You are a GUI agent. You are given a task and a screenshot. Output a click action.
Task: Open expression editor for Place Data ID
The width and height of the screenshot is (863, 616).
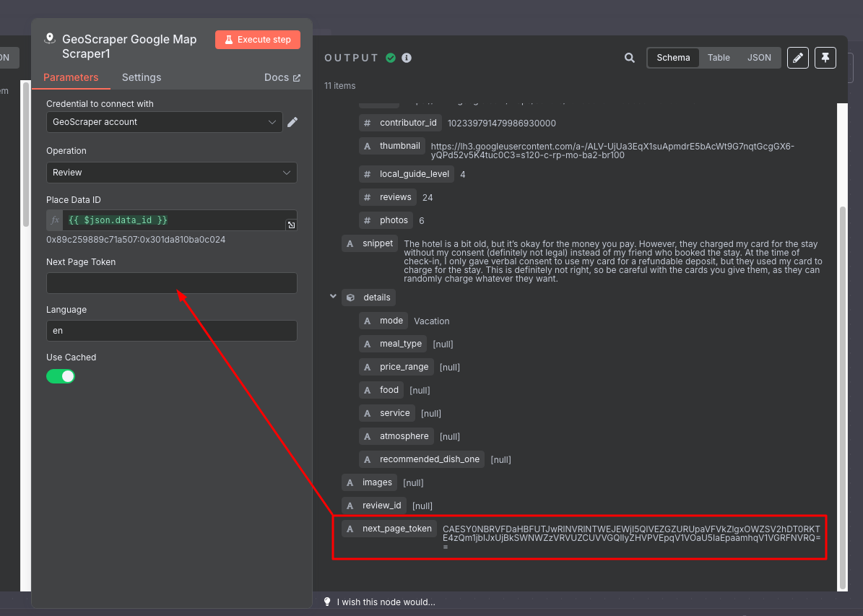pos(291,225)
